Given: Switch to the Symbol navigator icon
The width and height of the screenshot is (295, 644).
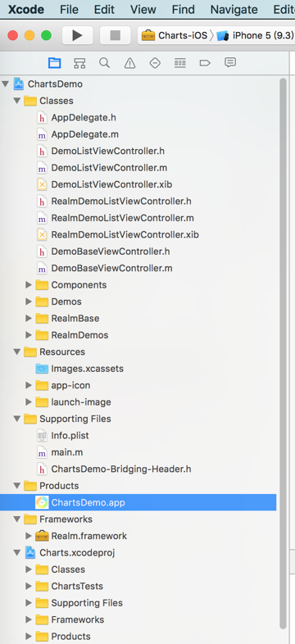Looking at the screenshot, I should 79,63.
